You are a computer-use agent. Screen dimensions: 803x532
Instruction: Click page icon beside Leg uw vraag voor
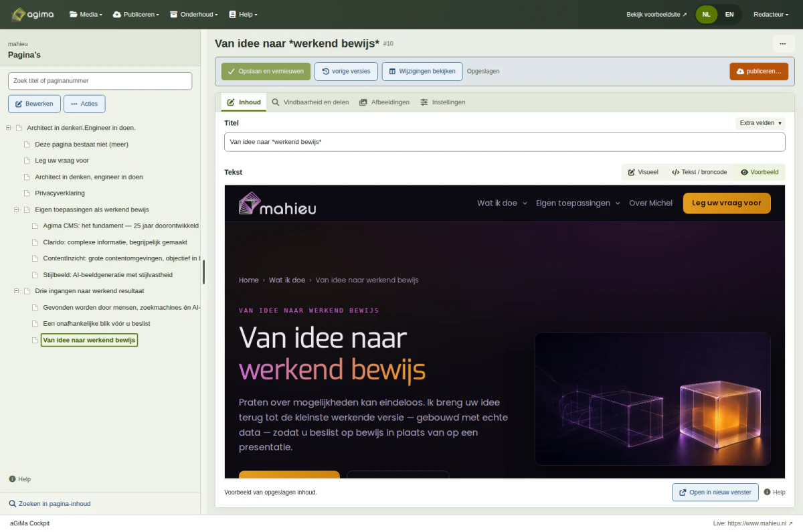(27, 161)
